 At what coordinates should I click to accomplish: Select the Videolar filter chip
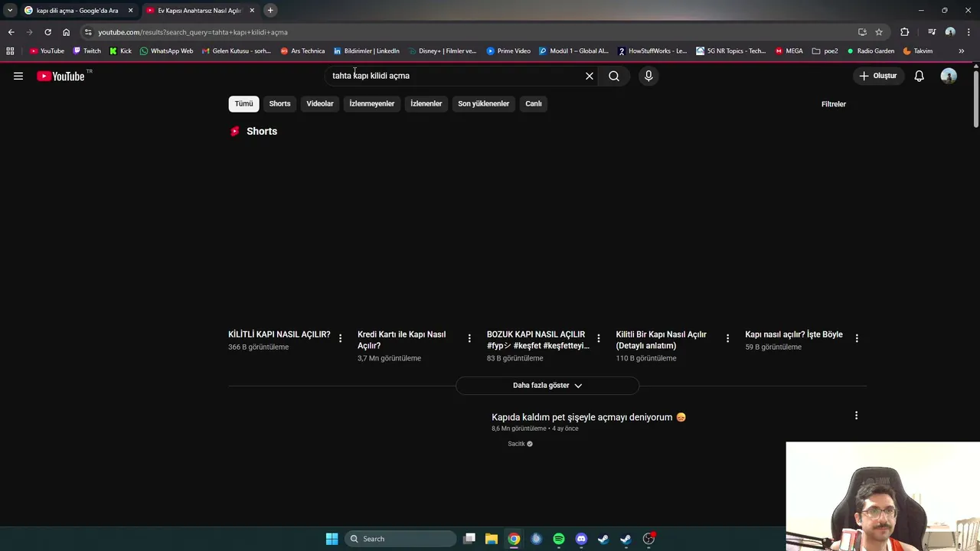tap(320, 103)
